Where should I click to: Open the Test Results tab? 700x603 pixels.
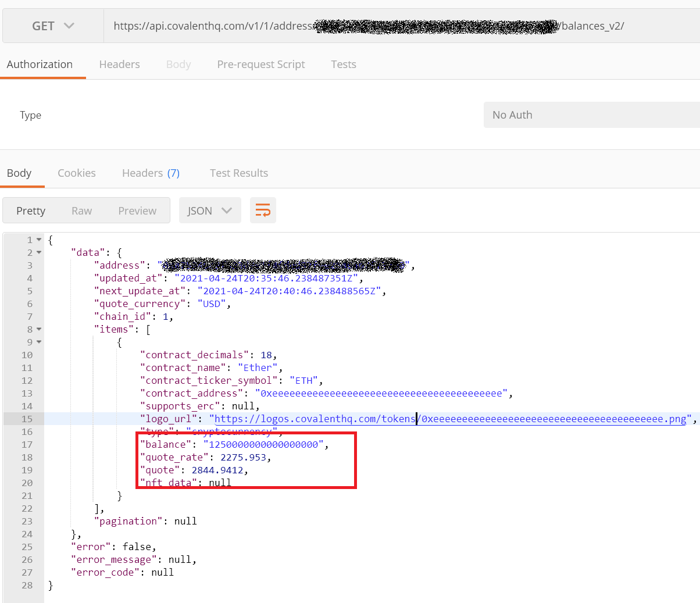tap(239, 173)
